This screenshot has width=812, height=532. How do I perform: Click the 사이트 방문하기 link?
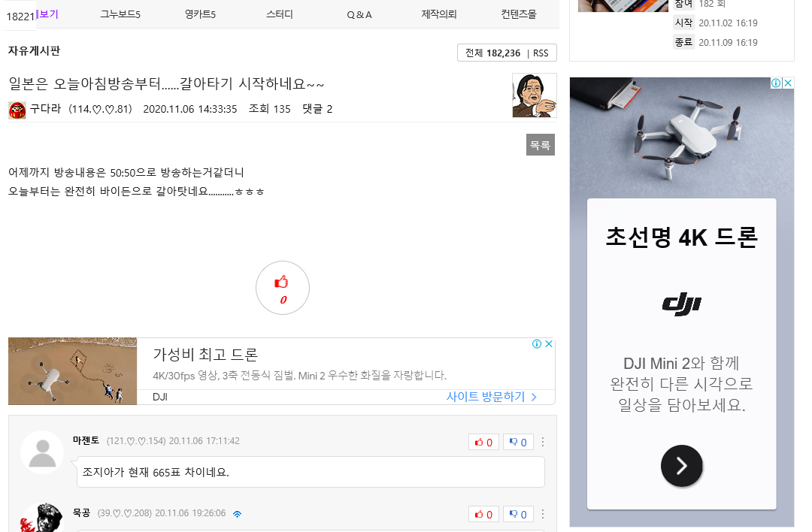click(x=492, y=397)
